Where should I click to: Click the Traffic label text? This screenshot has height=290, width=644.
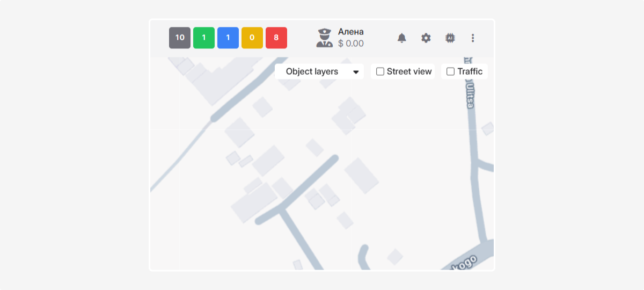tap(470, 71)
